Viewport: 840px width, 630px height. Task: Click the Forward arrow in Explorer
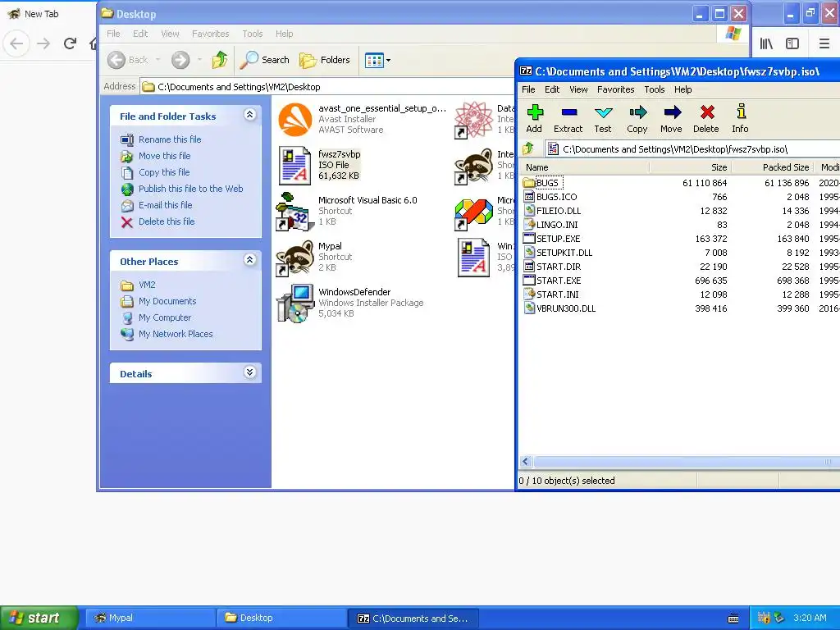coord(180,60)
